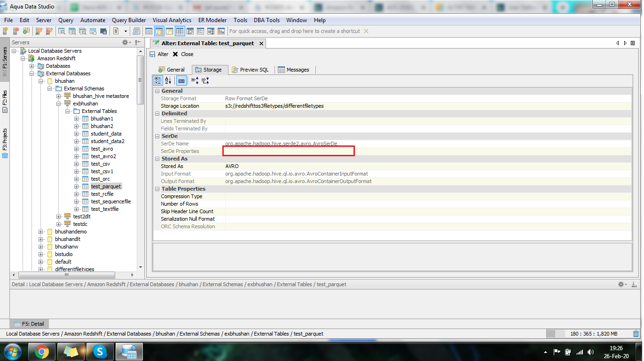This screenshot has height=361, width=644.
Task: Collapse the Delimited property section
Action: (157, 113)
